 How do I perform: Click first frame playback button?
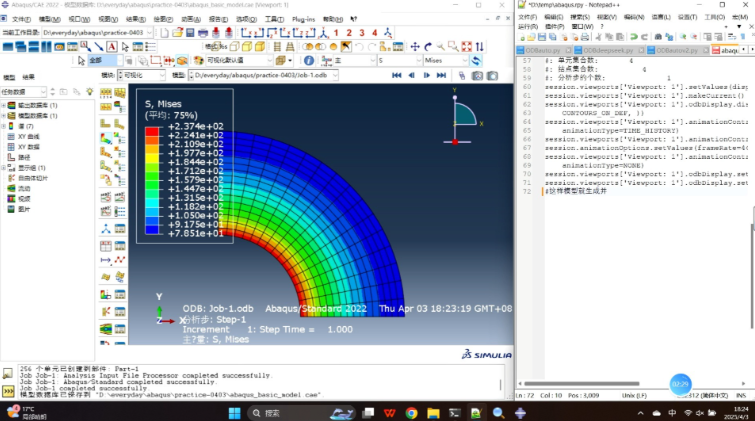point(396,75)
